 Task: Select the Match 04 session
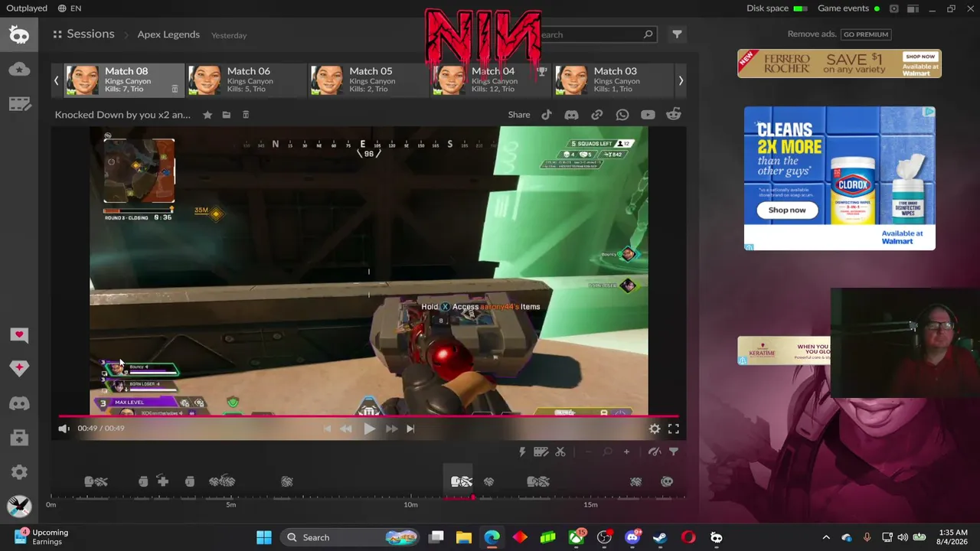(490, 80)
